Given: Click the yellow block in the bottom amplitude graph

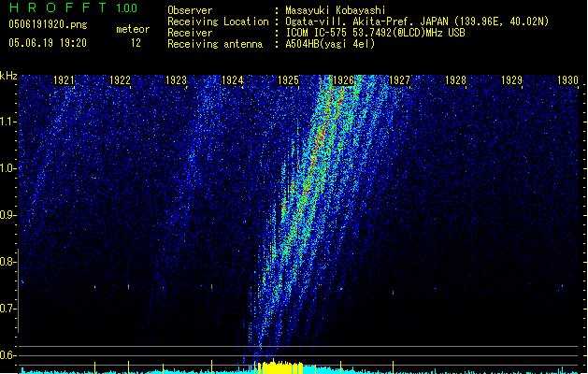Looking at the screenshot, I should pyautogui.click(x=281, y=367).
